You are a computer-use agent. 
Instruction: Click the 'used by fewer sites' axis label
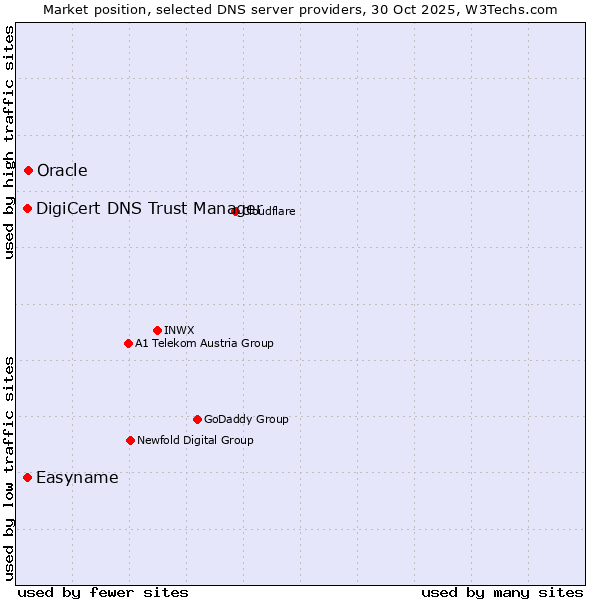click(x=103, y=592)
